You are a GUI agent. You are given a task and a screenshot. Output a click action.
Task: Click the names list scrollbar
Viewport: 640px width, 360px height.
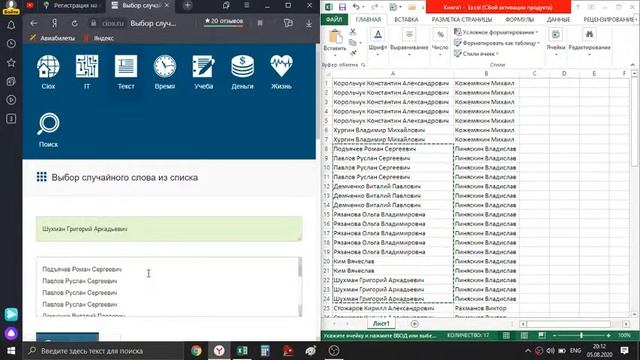pos(300,287)
